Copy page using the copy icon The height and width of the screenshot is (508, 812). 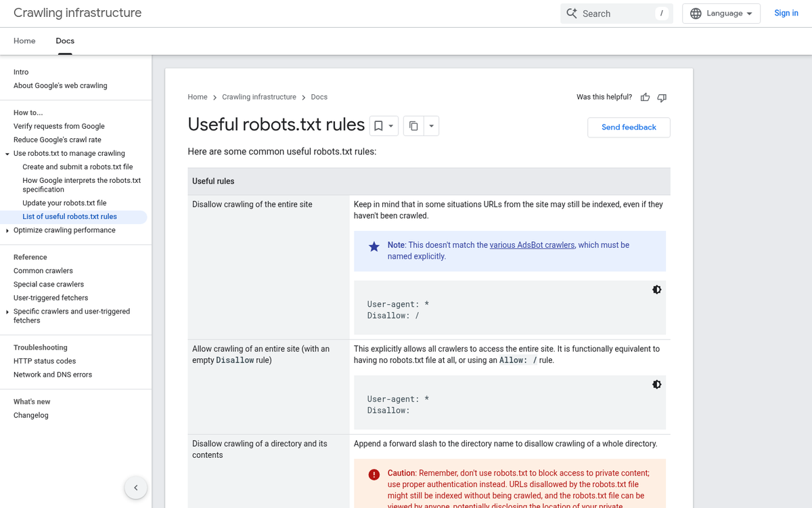click(x=413, y=126)
